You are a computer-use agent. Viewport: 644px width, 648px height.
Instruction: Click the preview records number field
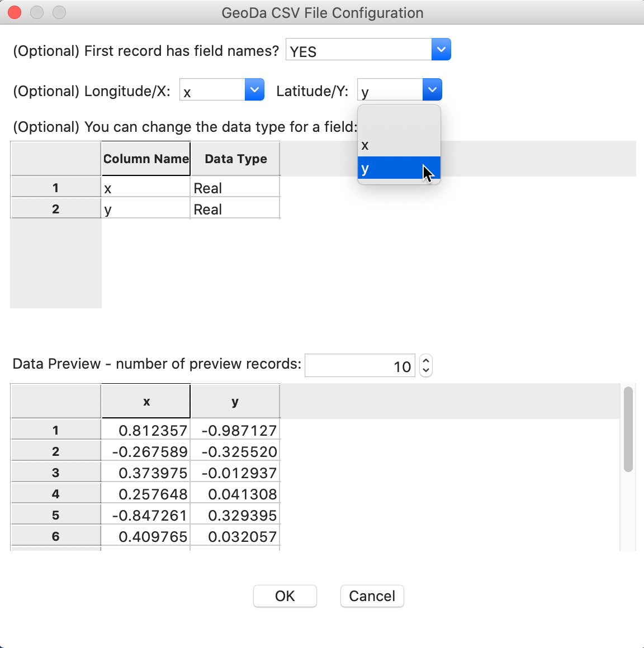click(360, 366)
